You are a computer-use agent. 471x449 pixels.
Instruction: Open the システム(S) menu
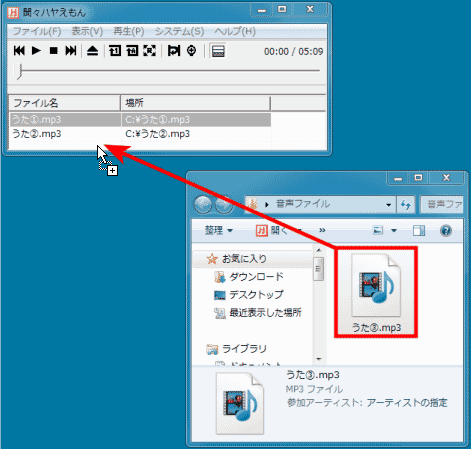(x=179, y=31)
